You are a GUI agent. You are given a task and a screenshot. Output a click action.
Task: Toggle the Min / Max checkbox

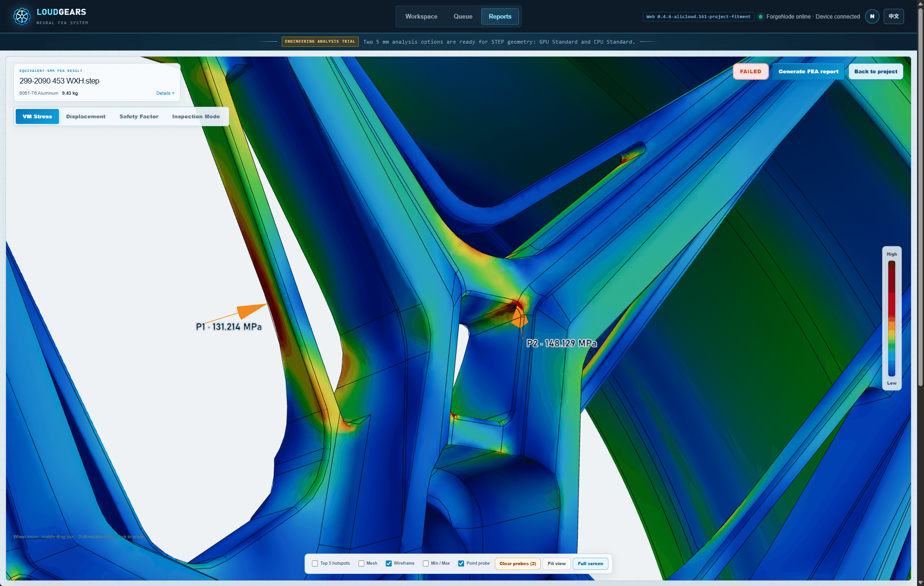(426, 563)
